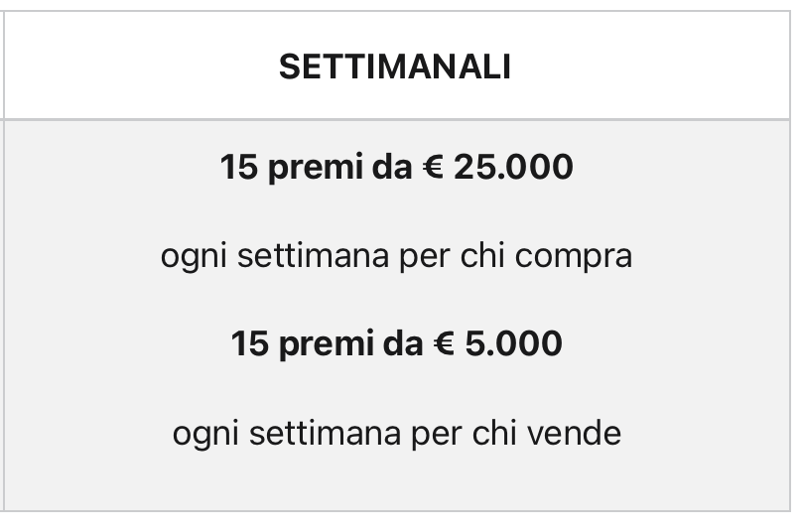Select the '15 premi da € 25.000' line
The height and width of the screenshot is (532, 802).
[x=396, y=168]
